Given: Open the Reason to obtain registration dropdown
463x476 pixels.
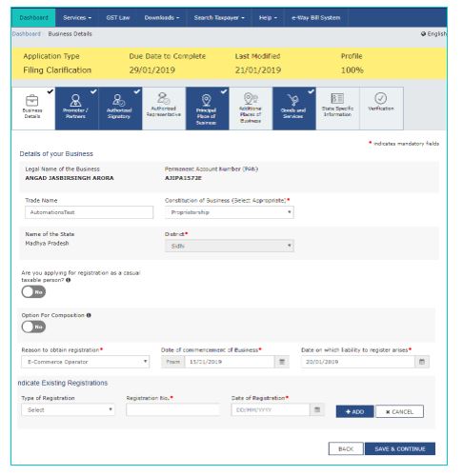Looking at the screenshot, I should click(85, 362).
